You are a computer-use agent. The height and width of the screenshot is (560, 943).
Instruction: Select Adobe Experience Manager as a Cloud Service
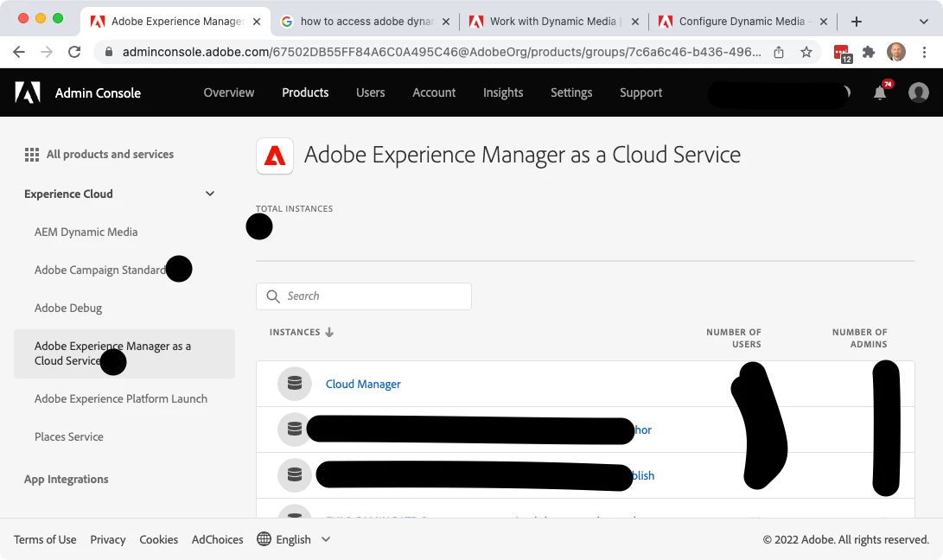coord(124,353)
